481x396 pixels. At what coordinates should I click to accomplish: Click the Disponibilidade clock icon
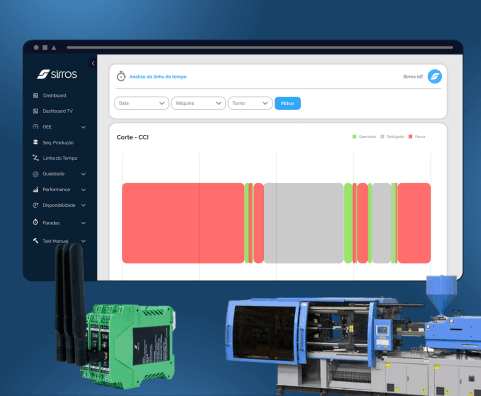(x=35, y=205)
